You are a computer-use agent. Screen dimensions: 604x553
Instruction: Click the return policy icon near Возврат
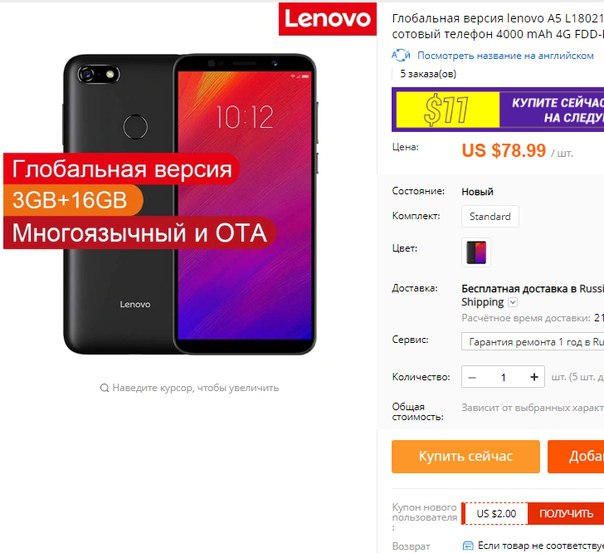tap(468, 545)
